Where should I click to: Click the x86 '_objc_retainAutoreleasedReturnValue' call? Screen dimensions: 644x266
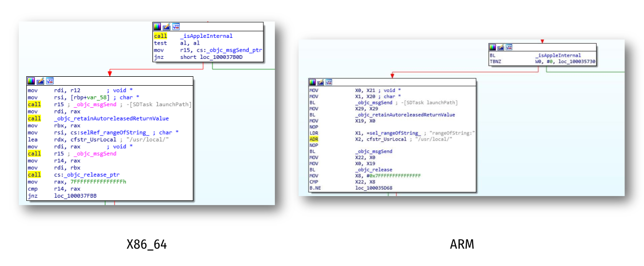(111, 119)
